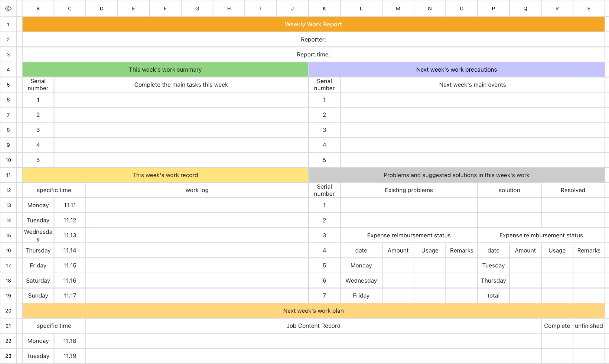
Task: Click the 'Saturday' cell in work record
Action: tap(38, 280)
